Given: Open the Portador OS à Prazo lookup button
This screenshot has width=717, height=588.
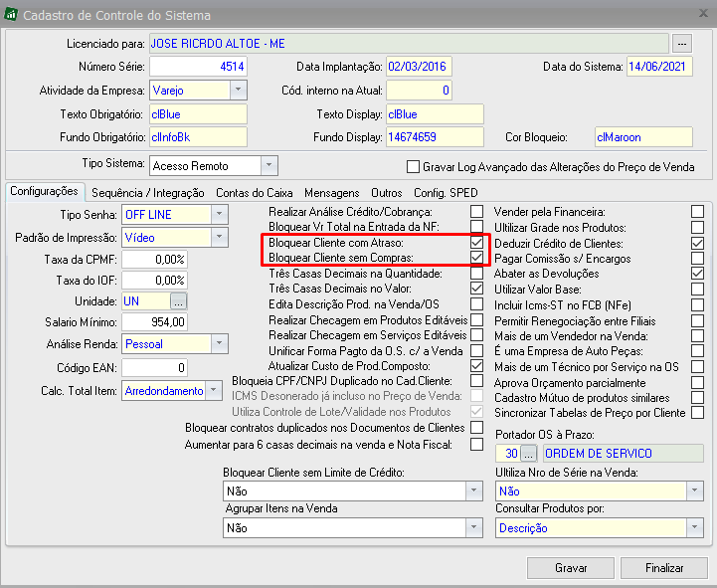Looking at the screenshot, I should coord(529,454).
